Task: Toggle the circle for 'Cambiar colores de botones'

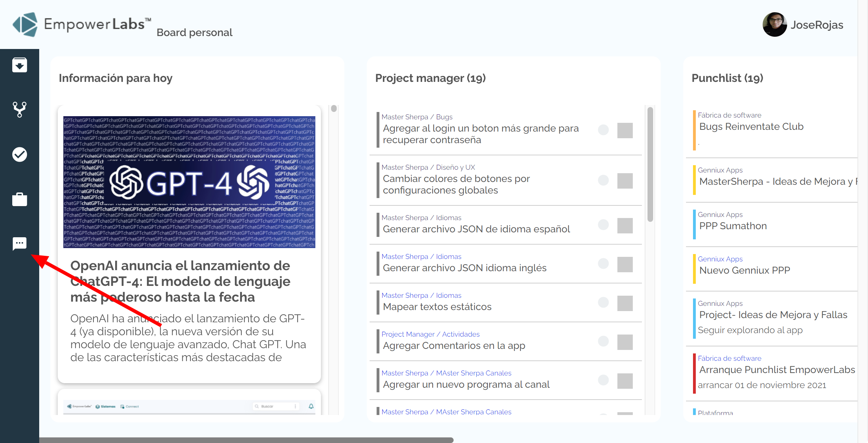Action: pos(603,180)
